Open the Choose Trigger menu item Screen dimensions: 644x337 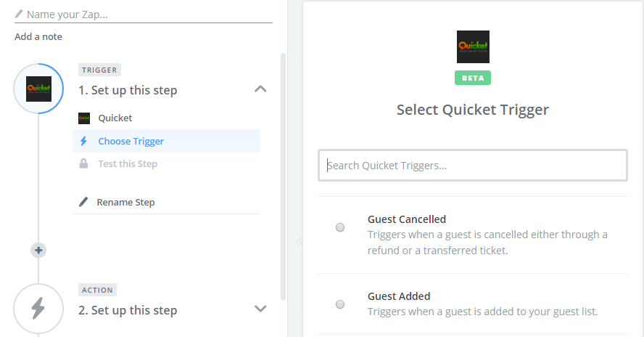(166, 141)
